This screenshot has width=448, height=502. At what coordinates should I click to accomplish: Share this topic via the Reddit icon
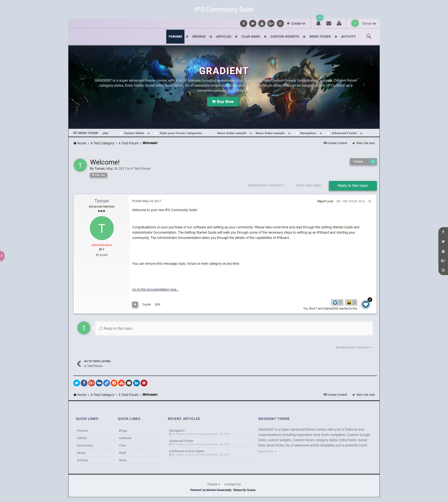(114, 383)
